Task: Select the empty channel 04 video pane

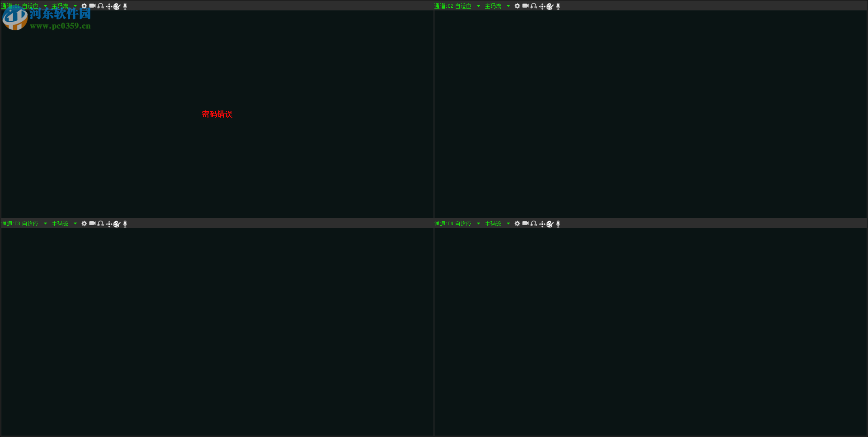Action: coord(651,332)
